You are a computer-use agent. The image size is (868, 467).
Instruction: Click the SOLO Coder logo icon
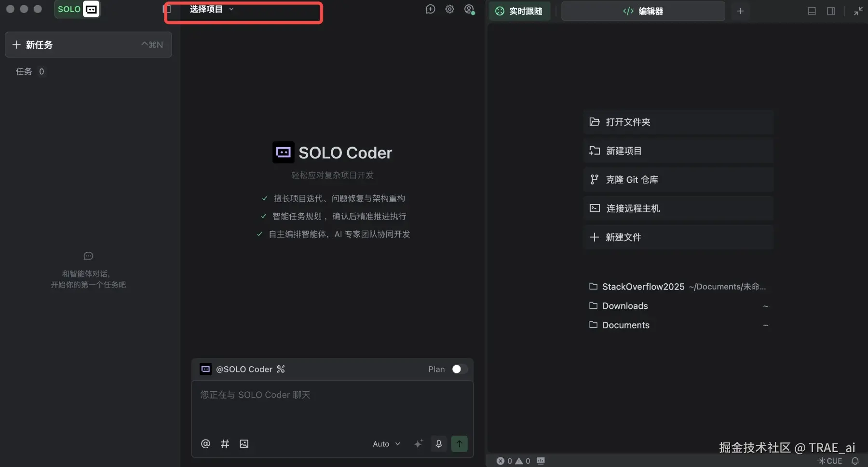point(283,152)
